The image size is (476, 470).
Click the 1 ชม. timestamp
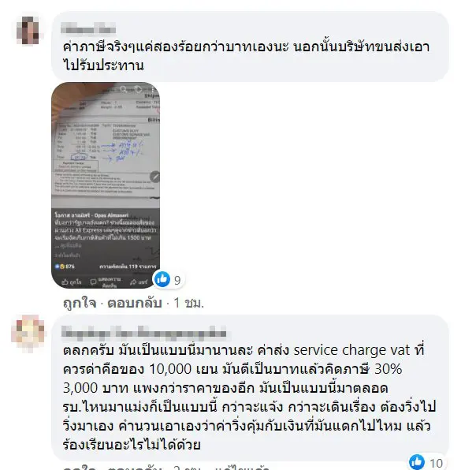click(x=188, y=303)
